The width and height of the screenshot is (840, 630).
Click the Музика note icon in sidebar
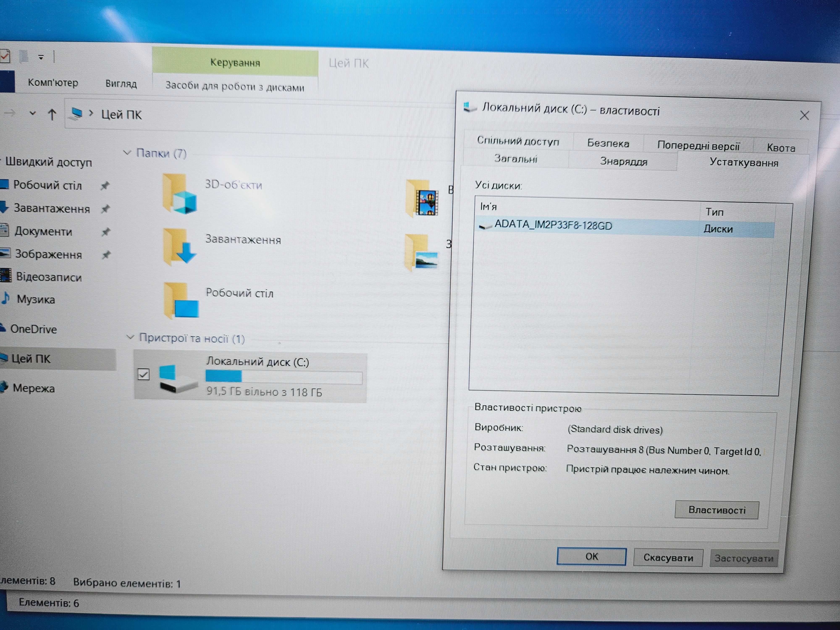coord(5,298)
